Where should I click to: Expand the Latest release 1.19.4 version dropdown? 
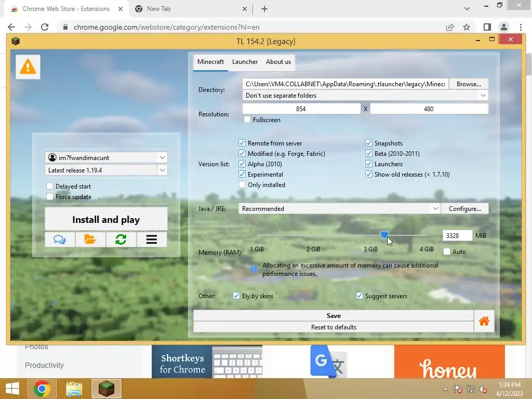[162, 170]
